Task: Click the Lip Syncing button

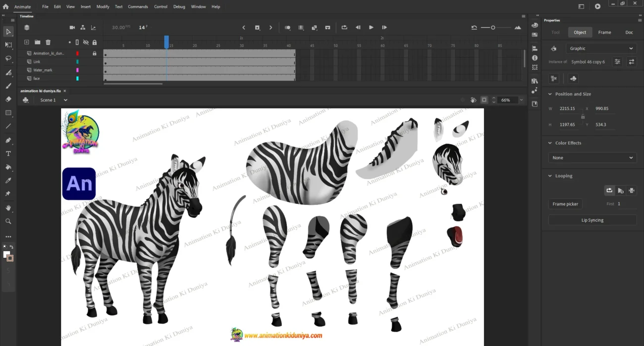Action: pyautogui.click(x=592, y=220)
